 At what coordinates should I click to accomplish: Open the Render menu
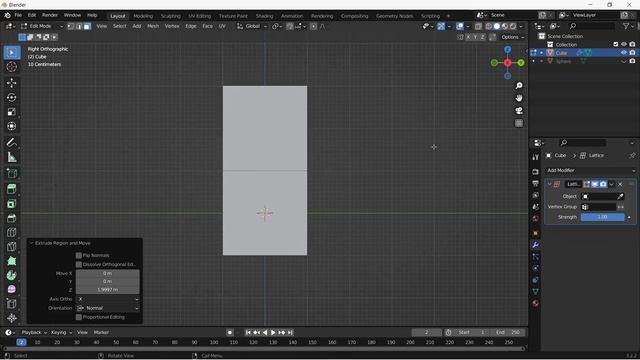pos(50,15)
